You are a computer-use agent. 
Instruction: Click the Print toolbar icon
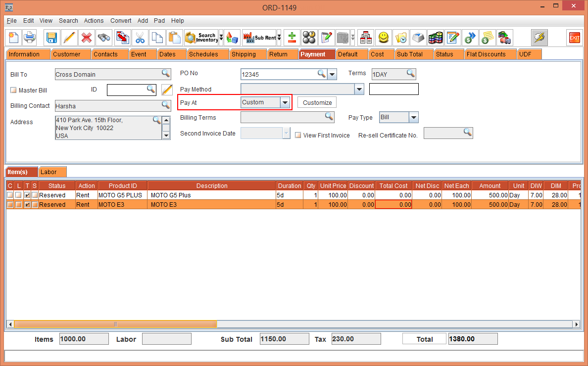point(30,38)
